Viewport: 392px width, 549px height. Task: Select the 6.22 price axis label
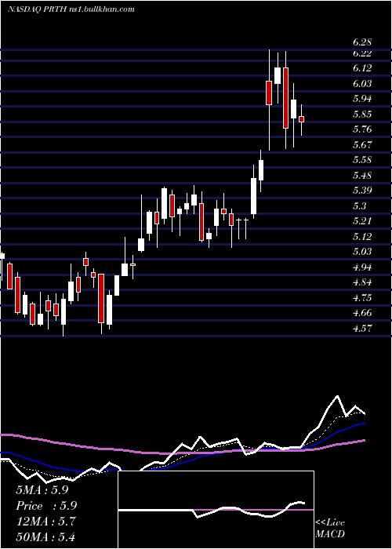click(x=362, y=53)
